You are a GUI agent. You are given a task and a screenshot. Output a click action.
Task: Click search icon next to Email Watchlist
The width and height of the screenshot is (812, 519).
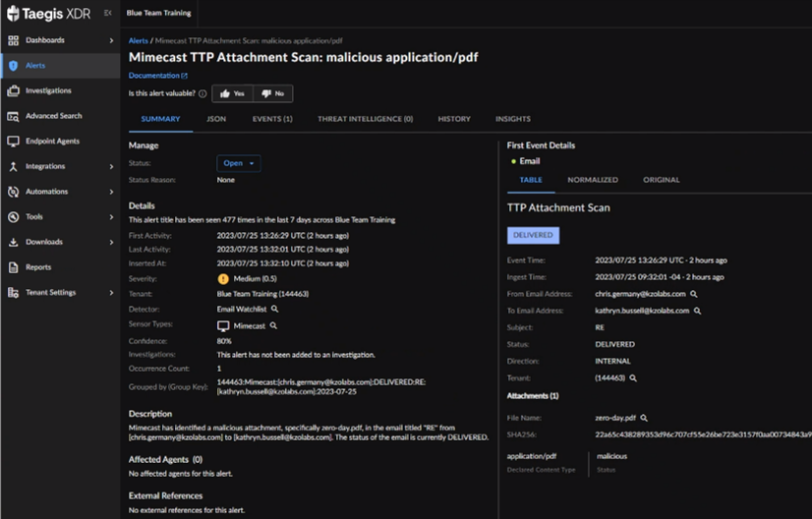(x=275, y=310)
